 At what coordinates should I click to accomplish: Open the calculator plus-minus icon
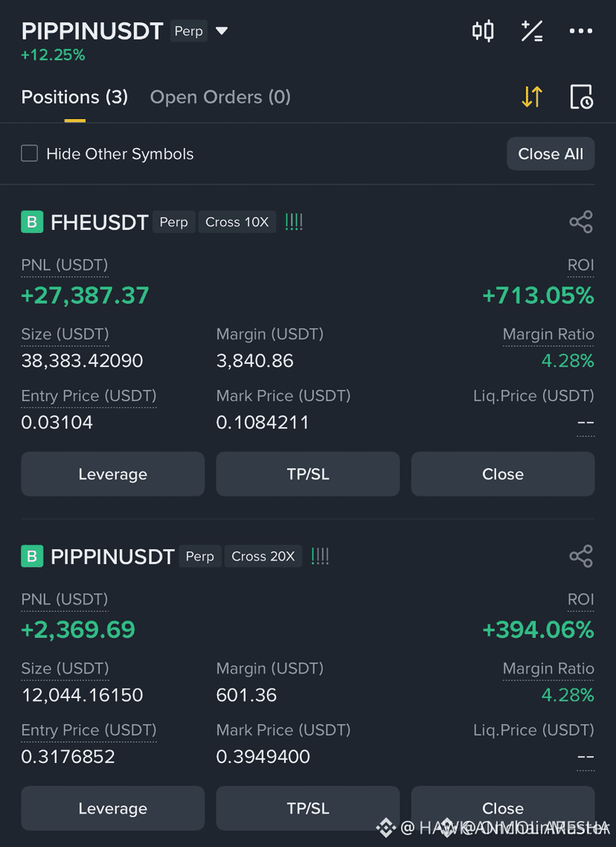(532, 31)
